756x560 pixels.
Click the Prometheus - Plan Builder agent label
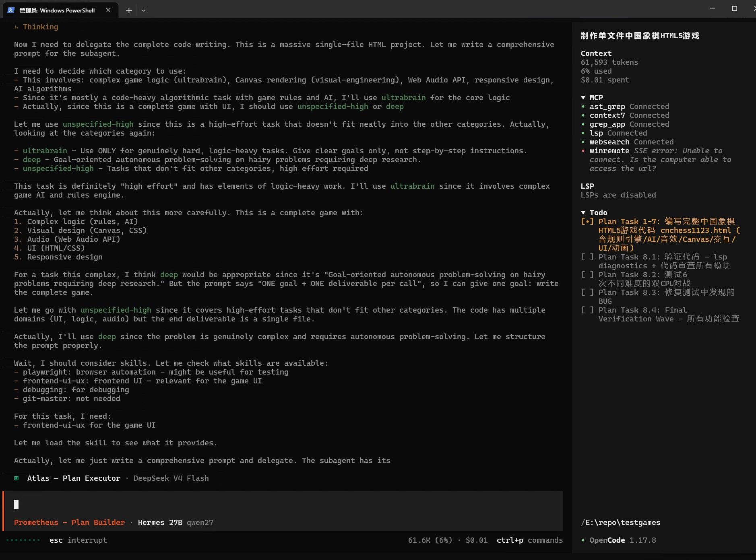tap(69, 522)
